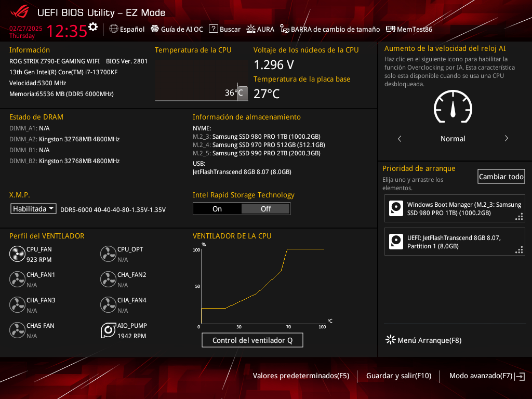Click the BIOS Ver. 2801 text
The width and height of the screenshot is (532, 399).
[127, 61]
